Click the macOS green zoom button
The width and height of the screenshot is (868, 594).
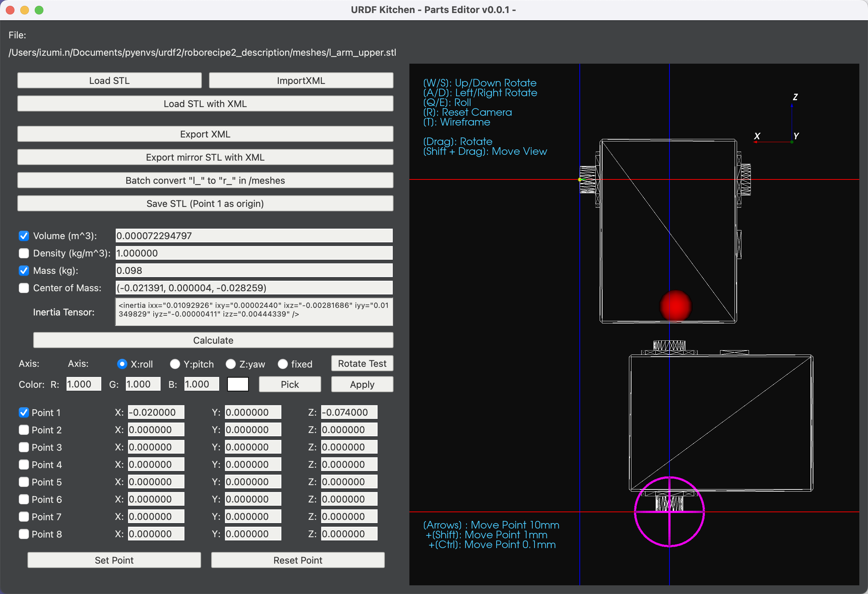(x=39, y=10)
